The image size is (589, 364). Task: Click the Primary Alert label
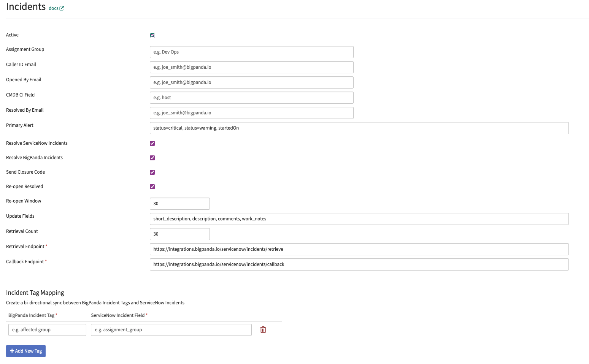click(x=20, y=125)
